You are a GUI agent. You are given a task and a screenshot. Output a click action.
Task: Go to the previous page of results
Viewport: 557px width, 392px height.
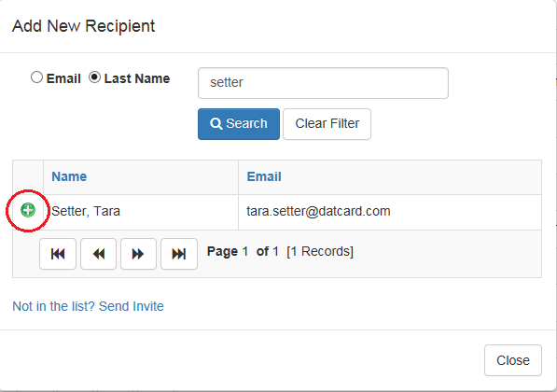98,254
